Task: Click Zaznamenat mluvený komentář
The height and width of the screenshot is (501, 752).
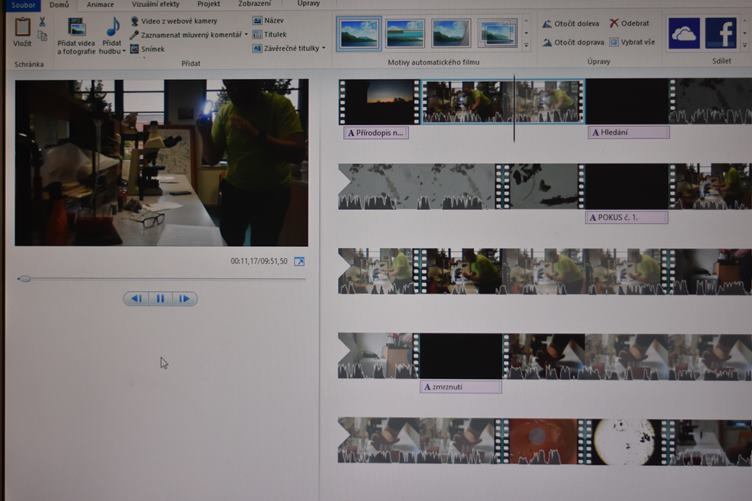Action: 186,35
